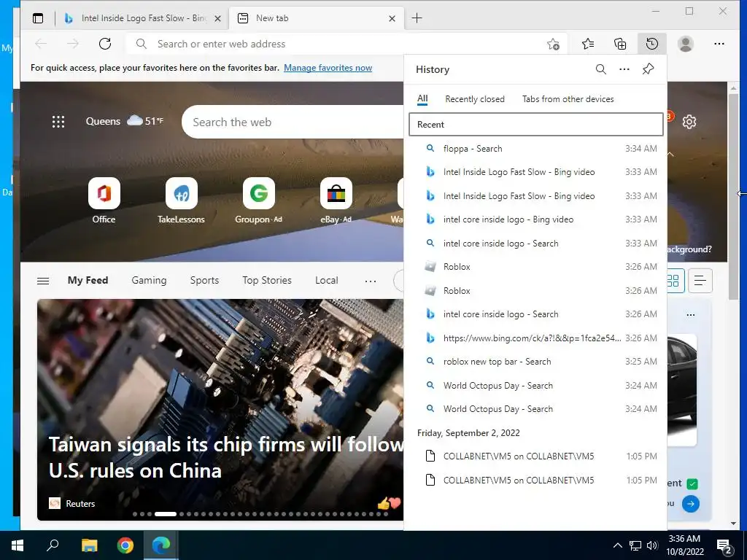Select the All history tab
Image resolution: width=747 pixels, height=560 pixels.
422,99
